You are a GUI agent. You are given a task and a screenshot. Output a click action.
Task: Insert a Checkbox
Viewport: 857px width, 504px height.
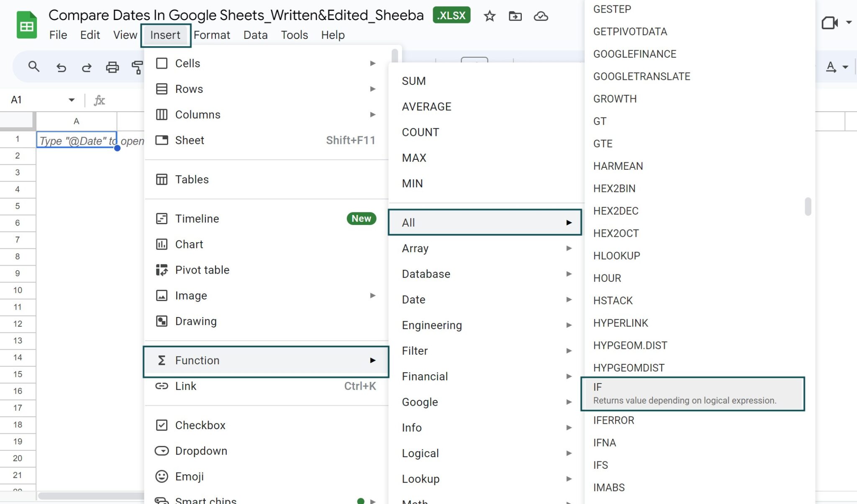click(266, 425)
